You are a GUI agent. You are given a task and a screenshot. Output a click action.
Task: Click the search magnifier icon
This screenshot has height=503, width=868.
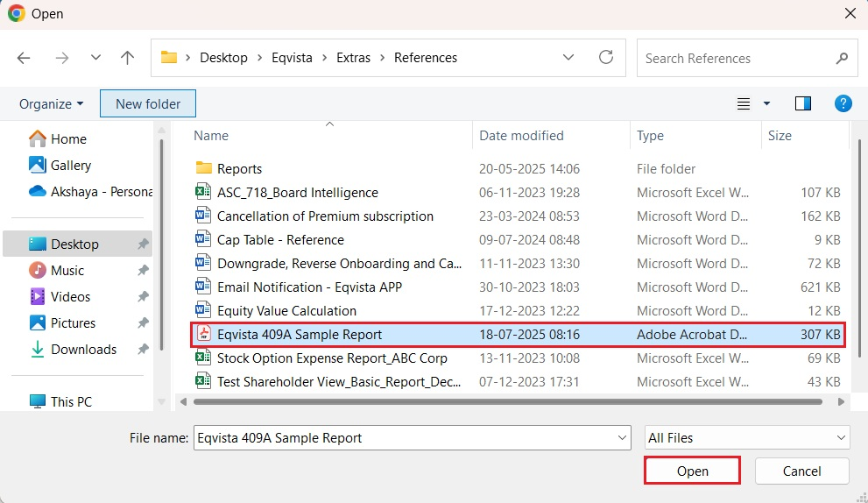(842, 59)
